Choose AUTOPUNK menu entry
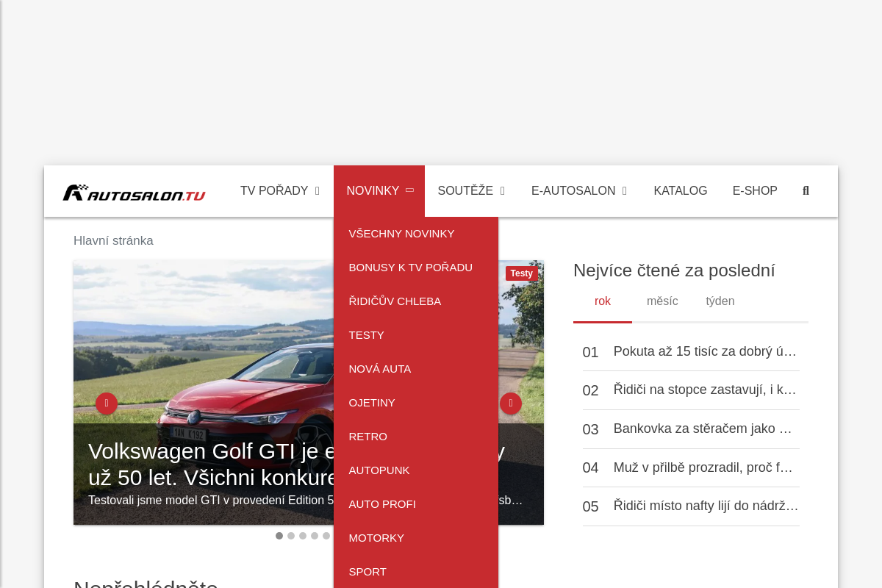Screen dimensions: 882x588 (416, 470)
